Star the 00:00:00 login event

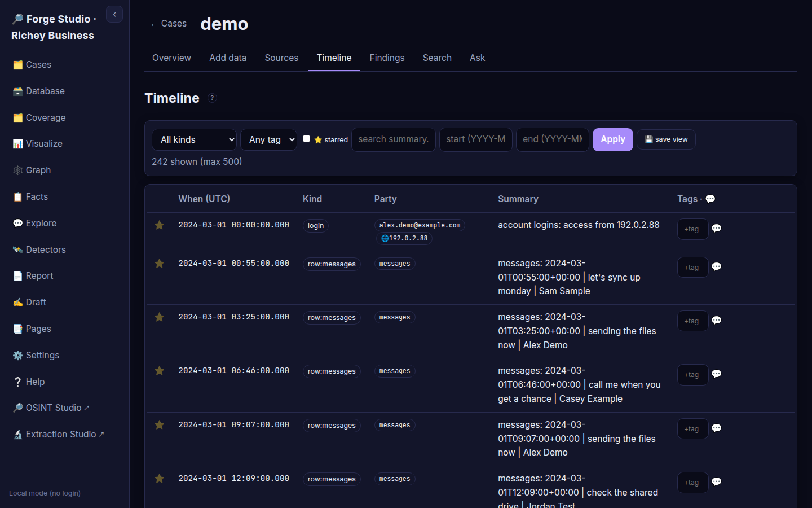[160, 225]
